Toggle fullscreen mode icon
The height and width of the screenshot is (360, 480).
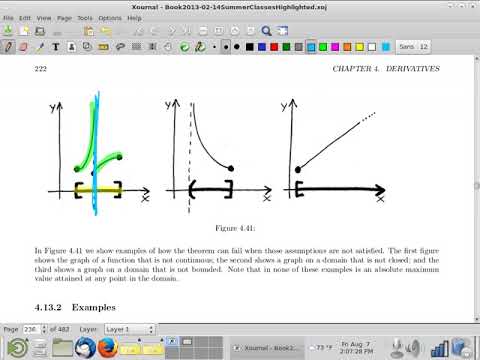282,31
